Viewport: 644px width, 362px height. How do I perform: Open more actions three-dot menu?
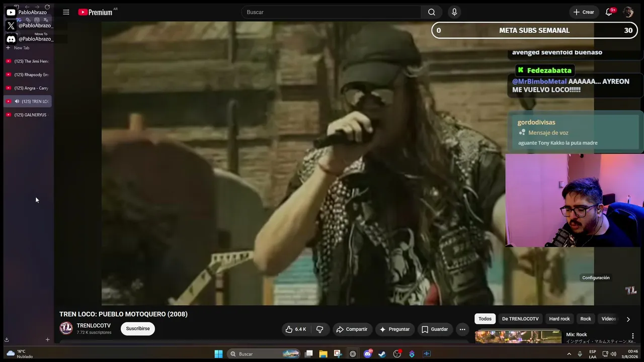pyautogui.click(x=462, y=329)
